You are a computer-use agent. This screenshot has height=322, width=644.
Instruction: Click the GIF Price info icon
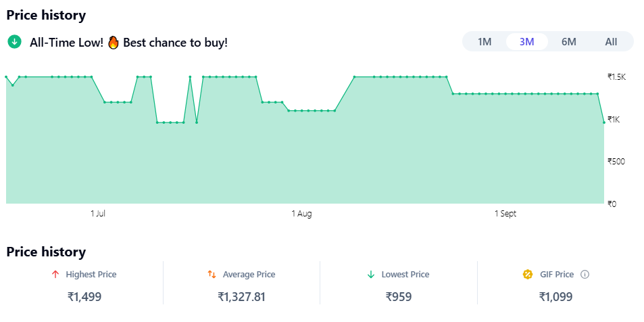(x=585, y=275)
